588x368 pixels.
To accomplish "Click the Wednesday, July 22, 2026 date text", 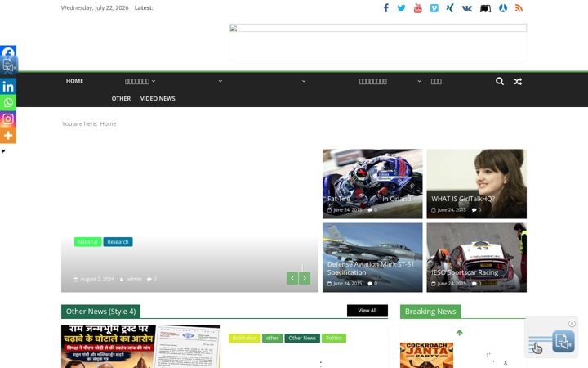I will pyautogui.click(x=95, y=7).
